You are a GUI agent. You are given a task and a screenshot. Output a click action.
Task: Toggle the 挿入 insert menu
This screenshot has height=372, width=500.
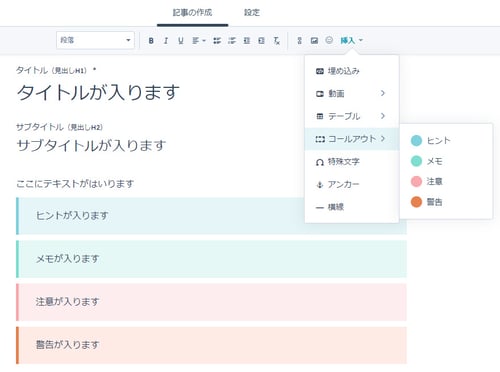[x=351, y=41]
